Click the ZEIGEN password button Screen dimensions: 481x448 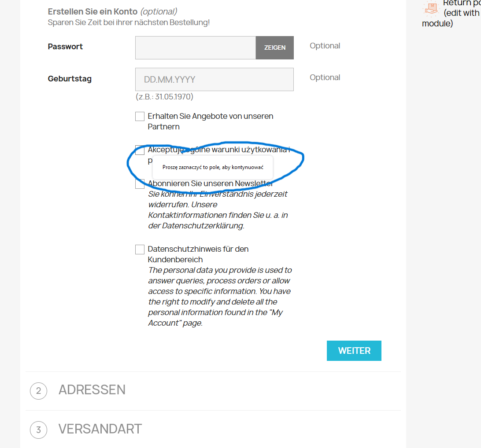coord(274,48)
